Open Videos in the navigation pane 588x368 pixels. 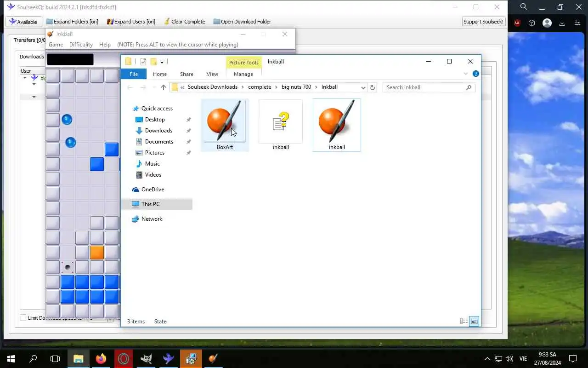(153, 175)
